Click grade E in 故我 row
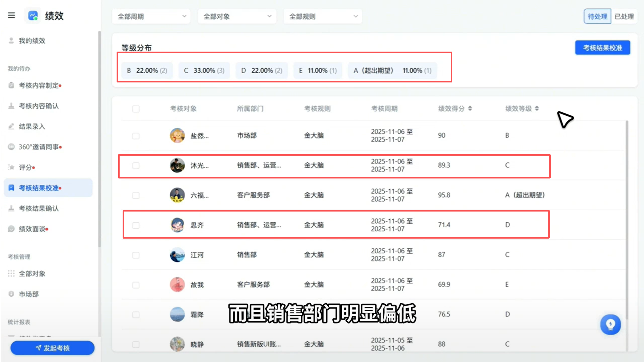The height and width of the screenshot is (362, 644). pos(507,284)
